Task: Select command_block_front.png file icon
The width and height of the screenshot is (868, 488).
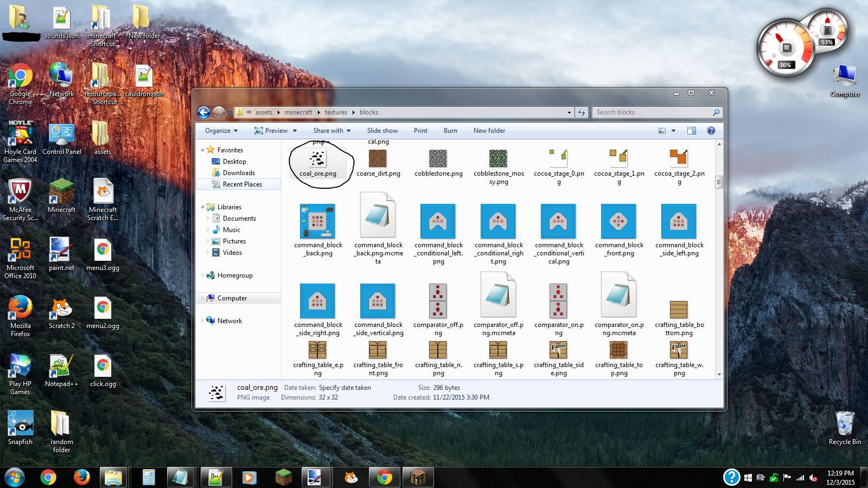Action: tap(618, 221)
